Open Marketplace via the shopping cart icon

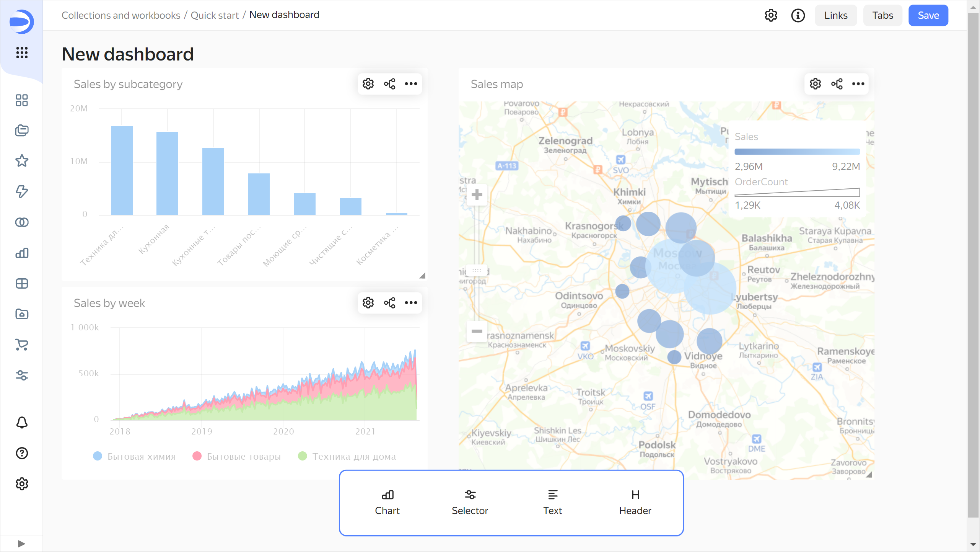(22, 345)
